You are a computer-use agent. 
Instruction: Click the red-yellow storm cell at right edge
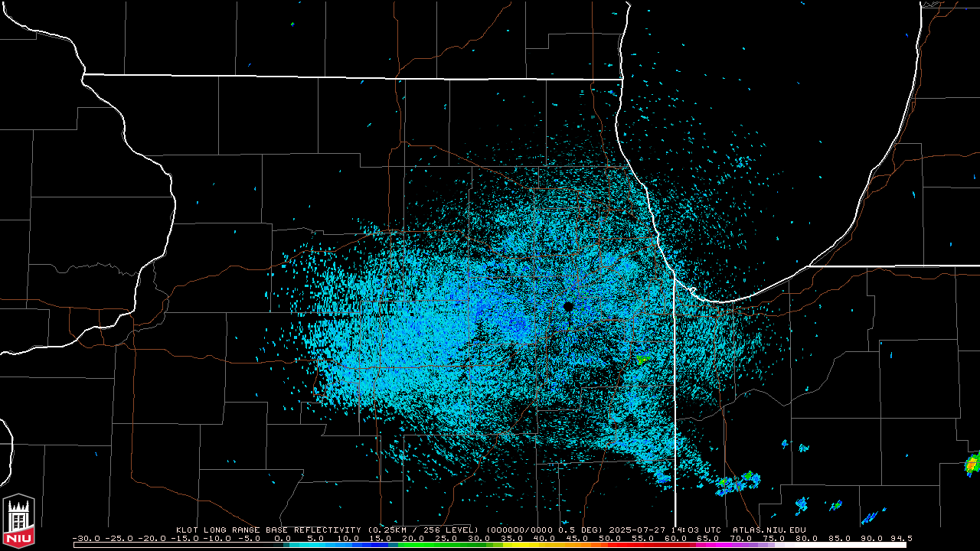point(972,463)
